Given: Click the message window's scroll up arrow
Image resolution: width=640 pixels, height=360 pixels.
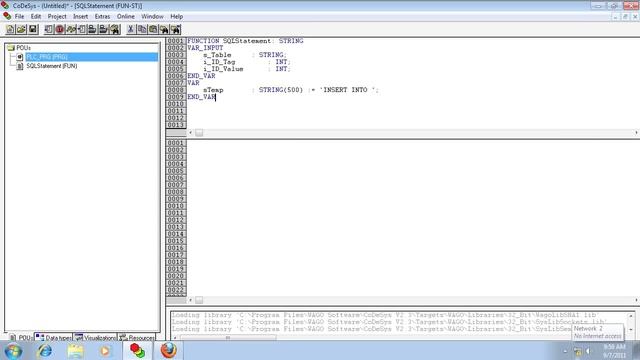Looking at the screenshot, I should click(631, 316).
